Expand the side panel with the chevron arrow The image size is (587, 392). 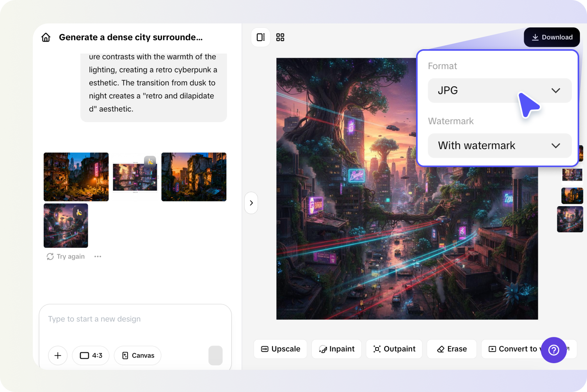pyautogui.click(x=251, y=203)
